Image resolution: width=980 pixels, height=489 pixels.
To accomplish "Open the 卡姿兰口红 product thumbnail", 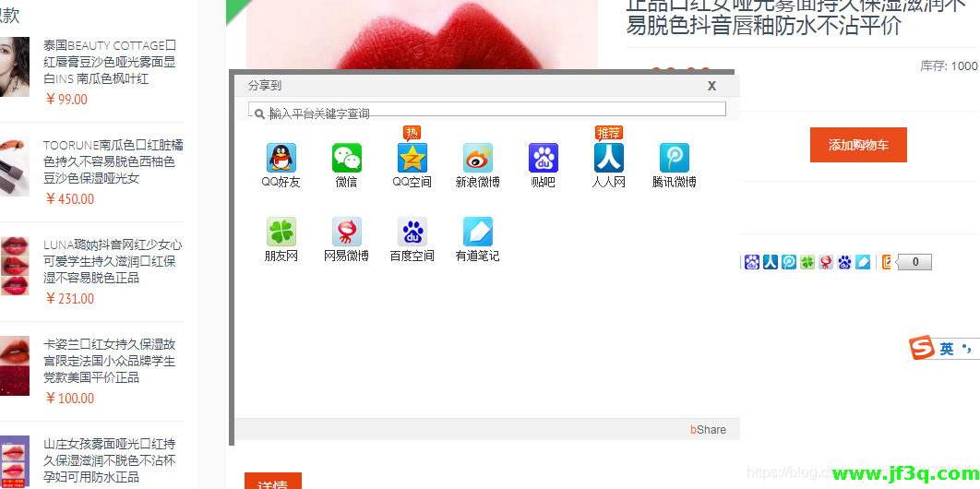I will (x=15, y=365).
